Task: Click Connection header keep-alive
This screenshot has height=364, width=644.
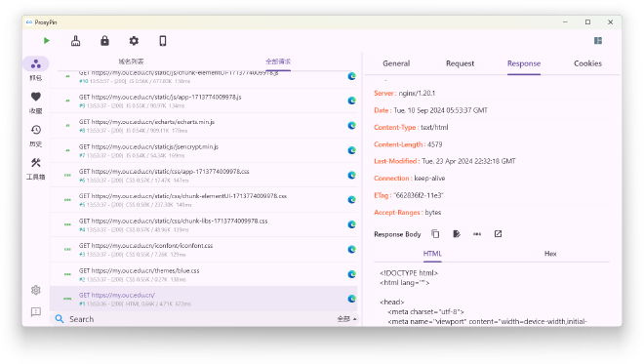Action: (x=429, y=179)
